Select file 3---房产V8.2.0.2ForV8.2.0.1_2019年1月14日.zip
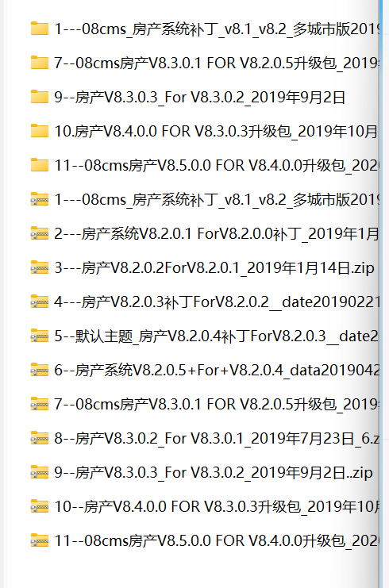The image size is (389, 588). pos(214,267)
